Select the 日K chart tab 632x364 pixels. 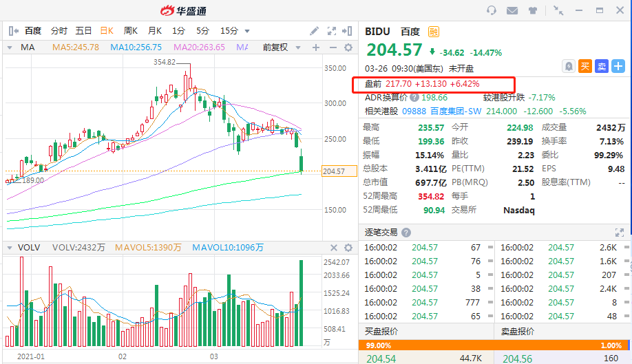pyautogui.click(x=107, y=30)
